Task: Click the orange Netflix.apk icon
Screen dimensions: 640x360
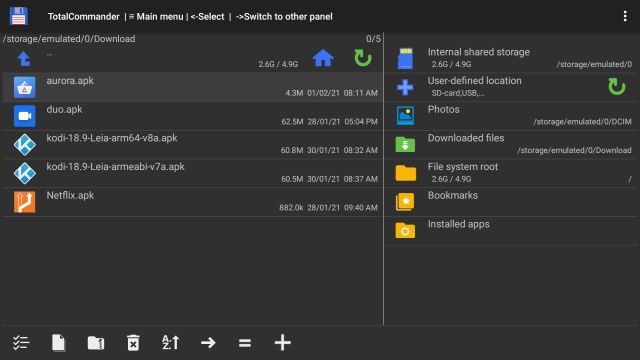Action: click(x=24, y=202)
